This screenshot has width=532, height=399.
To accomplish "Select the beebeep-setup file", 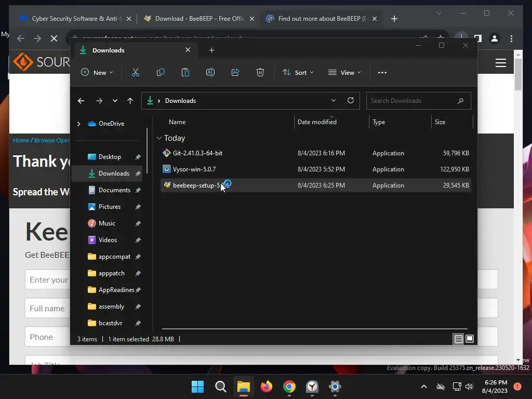I will [316, 185].
